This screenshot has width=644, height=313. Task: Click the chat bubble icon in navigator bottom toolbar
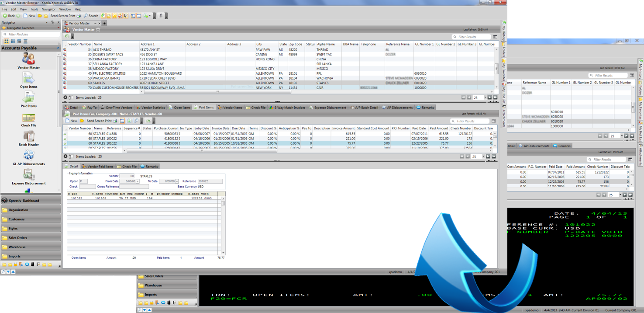coord(27,264)
